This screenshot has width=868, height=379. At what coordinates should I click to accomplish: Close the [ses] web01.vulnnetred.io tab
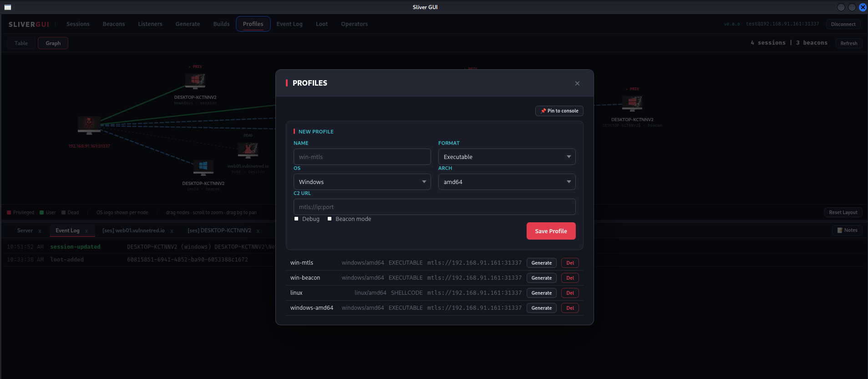point(172,231)
